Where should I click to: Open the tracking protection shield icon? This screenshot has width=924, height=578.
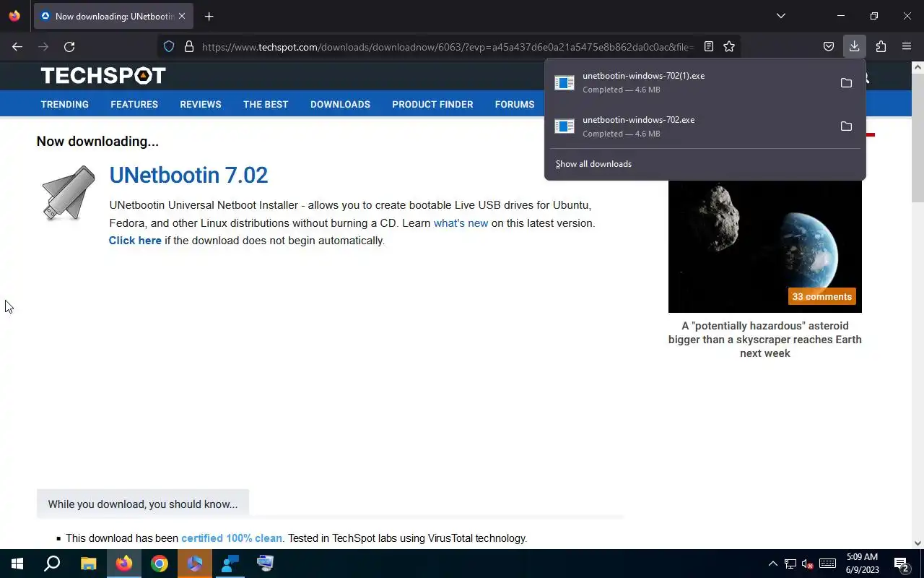[x=169, y=47]
